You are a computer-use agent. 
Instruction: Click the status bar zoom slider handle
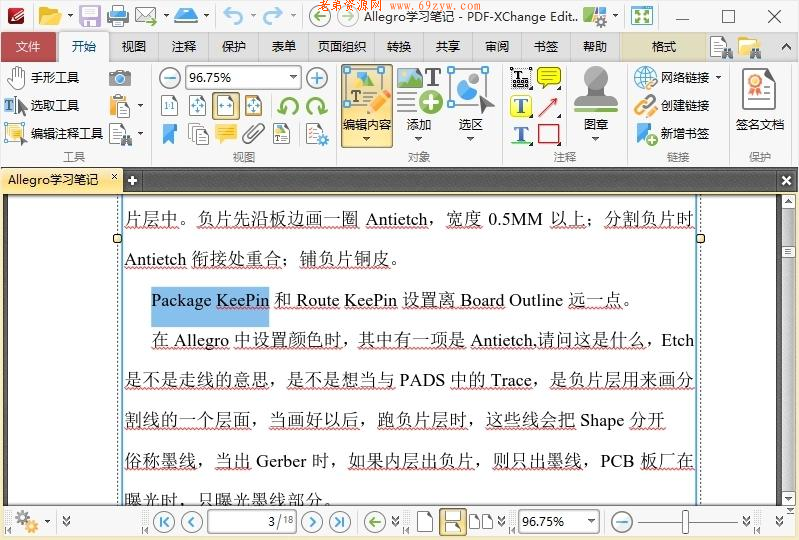pos(685,522)
